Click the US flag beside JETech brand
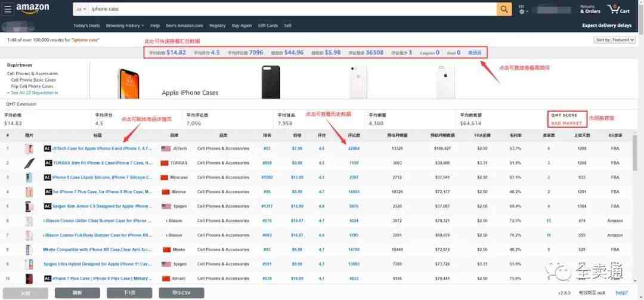 click(x=166, y=149)
